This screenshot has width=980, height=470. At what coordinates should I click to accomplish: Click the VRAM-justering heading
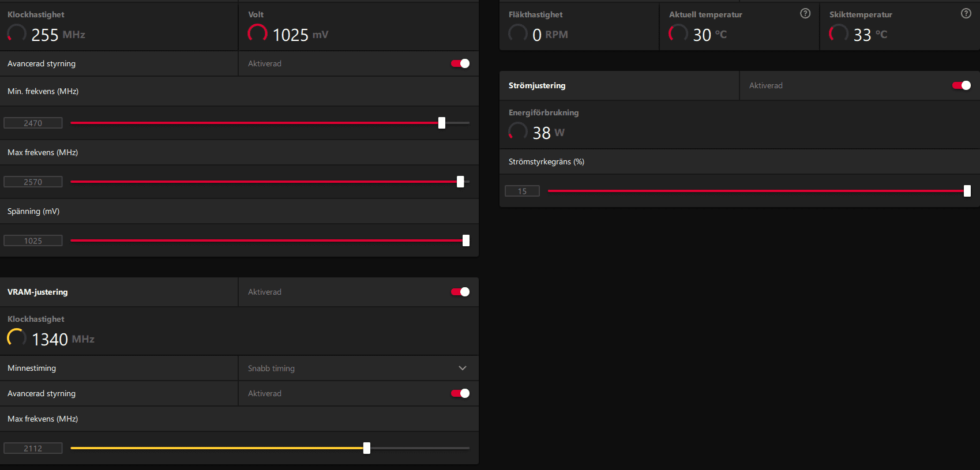37,292
